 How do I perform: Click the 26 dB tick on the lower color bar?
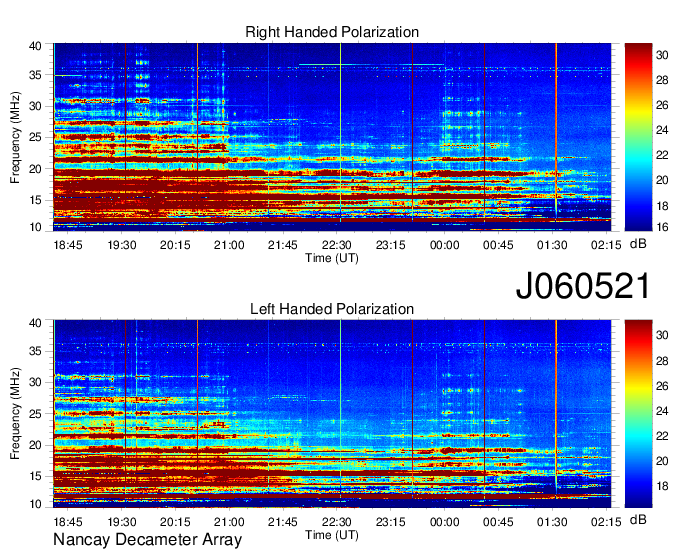662,386
